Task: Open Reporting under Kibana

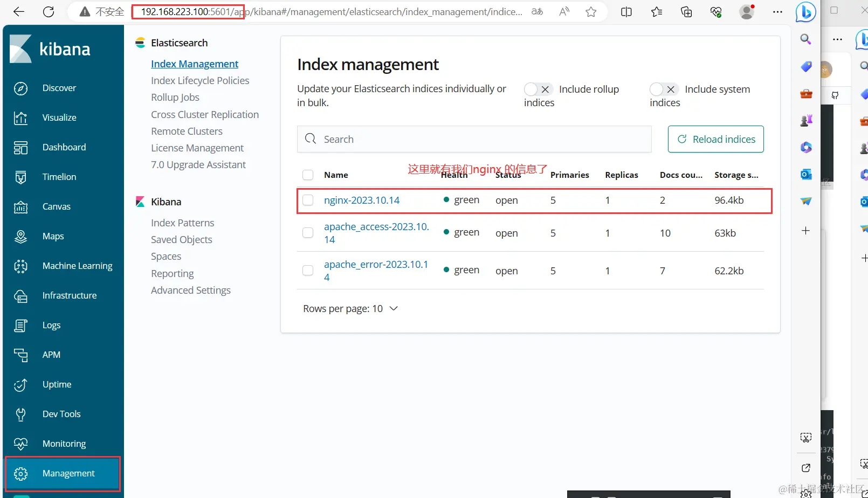Action: pos(173,273)
